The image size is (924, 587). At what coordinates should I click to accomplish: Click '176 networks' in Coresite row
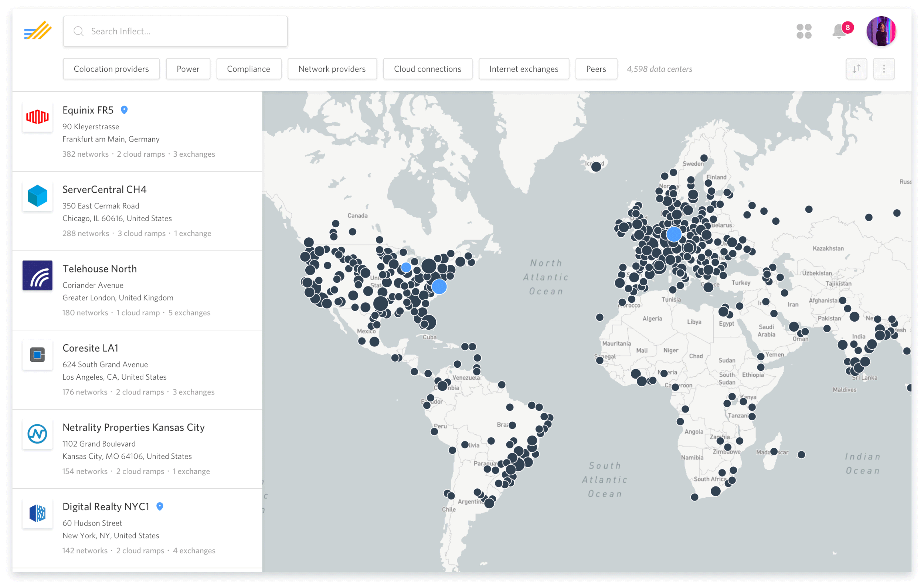coord(85,392)
